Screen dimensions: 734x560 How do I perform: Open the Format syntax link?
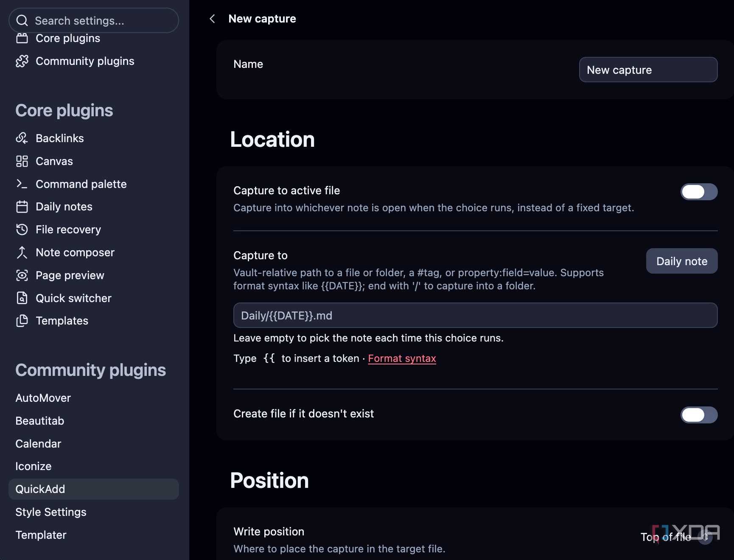click(x=402, y=358)
